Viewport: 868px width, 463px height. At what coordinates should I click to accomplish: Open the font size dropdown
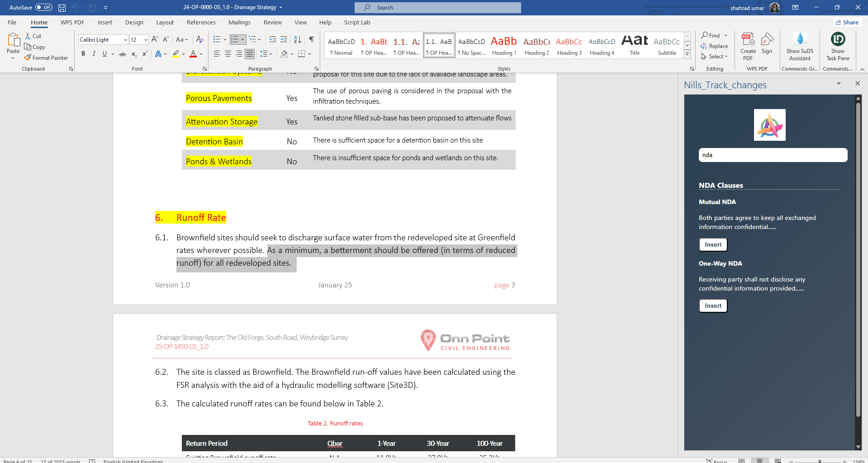(x=146, y=40)
